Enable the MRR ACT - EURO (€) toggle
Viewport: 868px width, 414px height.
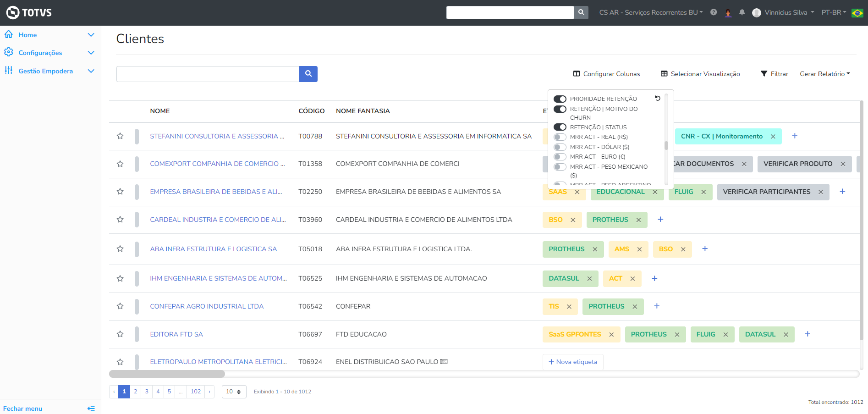click(x=560, y=157)
